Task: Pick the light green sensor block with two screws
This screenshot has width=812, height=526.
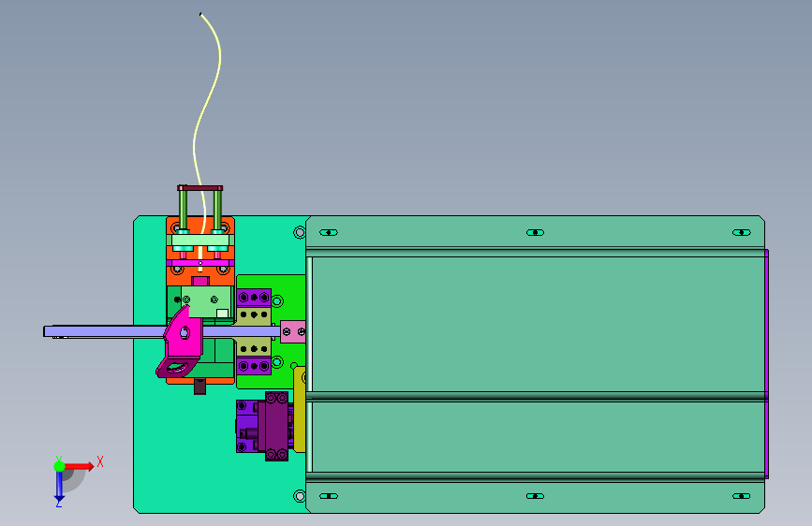Action: (206, 301)
